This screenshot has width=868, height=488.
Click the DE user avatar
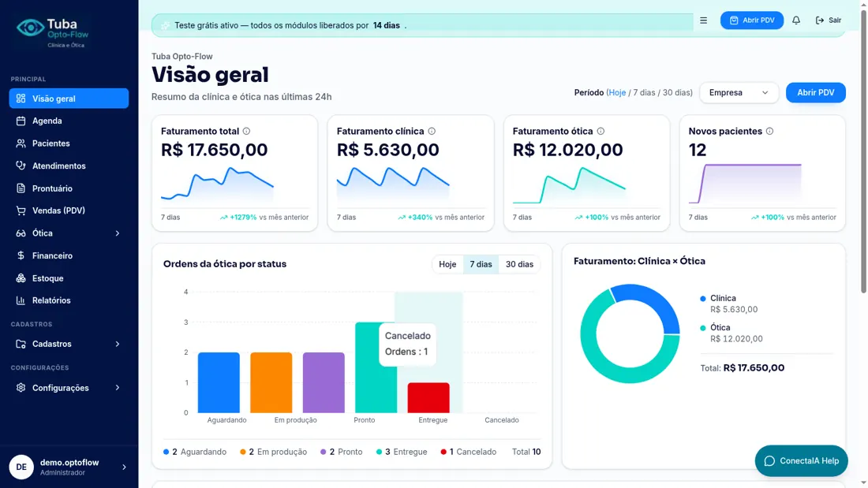21,467
